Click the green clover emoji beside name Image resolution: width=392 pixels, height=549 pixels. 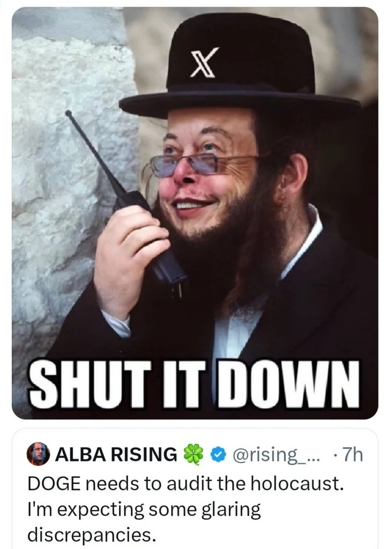click(x=194, y=454)
